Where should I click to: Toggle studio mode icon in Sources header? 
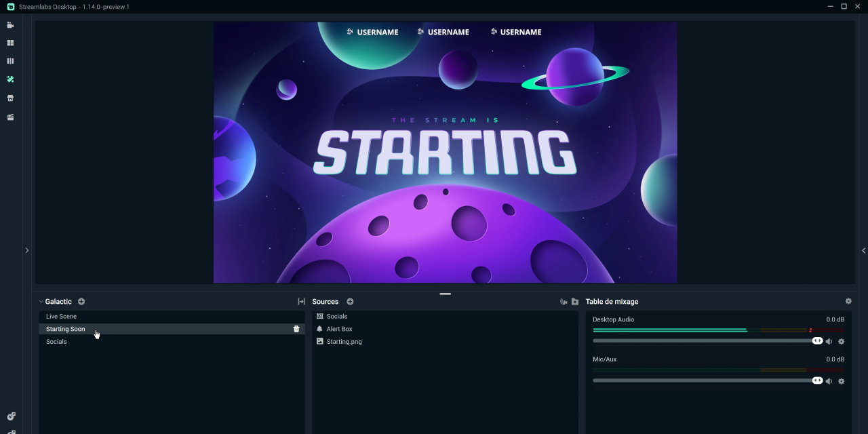[x=563, y=302]
